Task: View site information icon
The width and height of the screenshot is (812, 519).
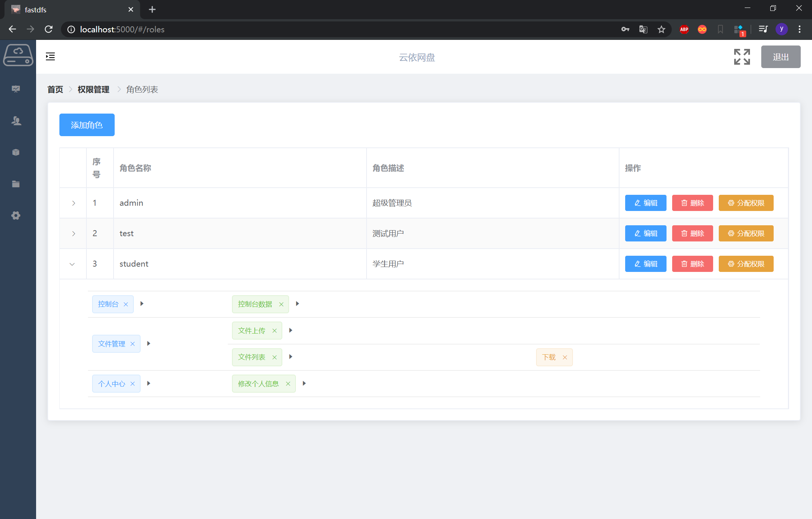Action: 71,29
